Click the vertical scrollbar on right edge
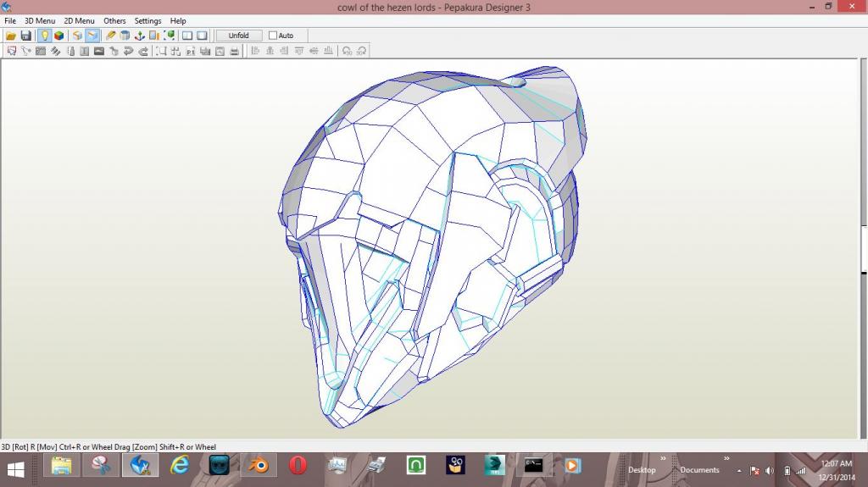Viewport: 868px width, 487px height. 864,247
